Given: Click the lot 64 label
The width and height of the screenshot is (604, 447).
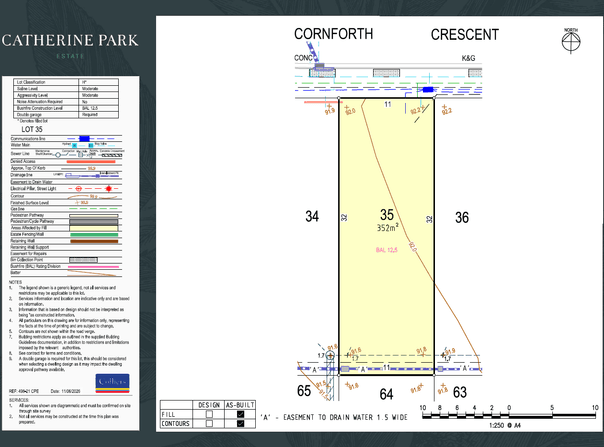Looking at the screenshot, I should point(386,394).
